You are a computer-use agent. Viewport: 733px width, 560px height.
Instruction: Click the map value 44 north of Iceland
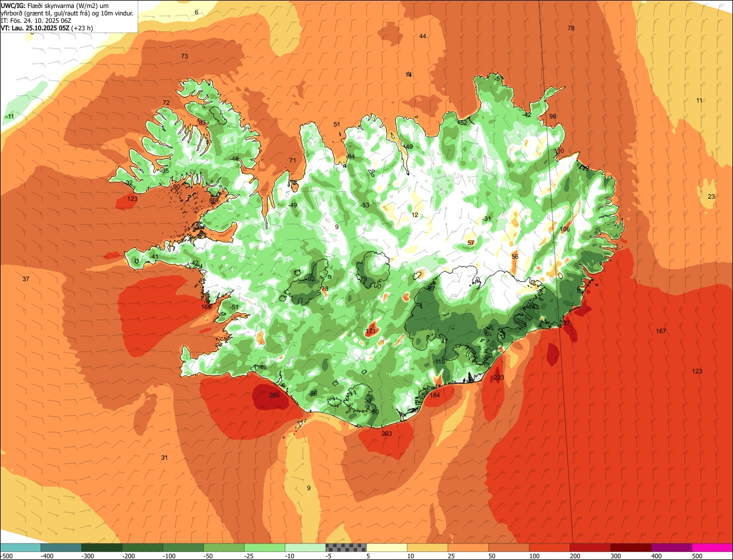pos(423,36)
